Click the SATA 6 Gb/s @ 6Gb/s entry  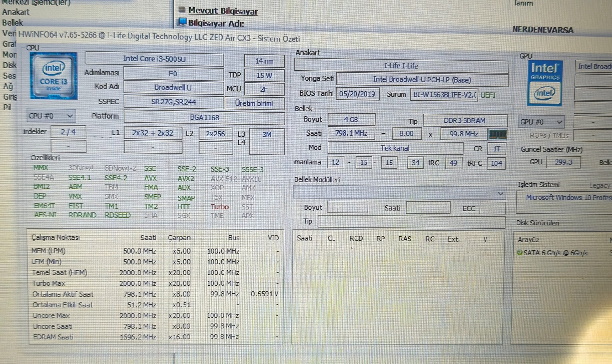[x=556, y=253]
